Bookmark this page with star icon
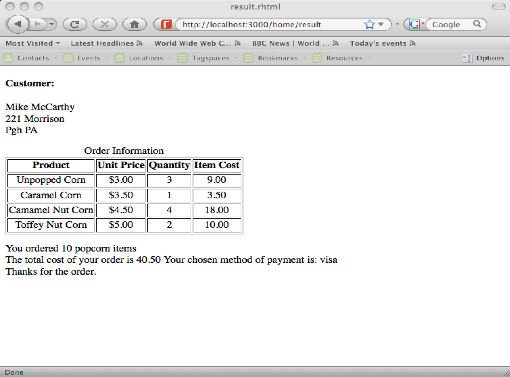The height and width of the screenshot is (377, 510). coord(369,24)
